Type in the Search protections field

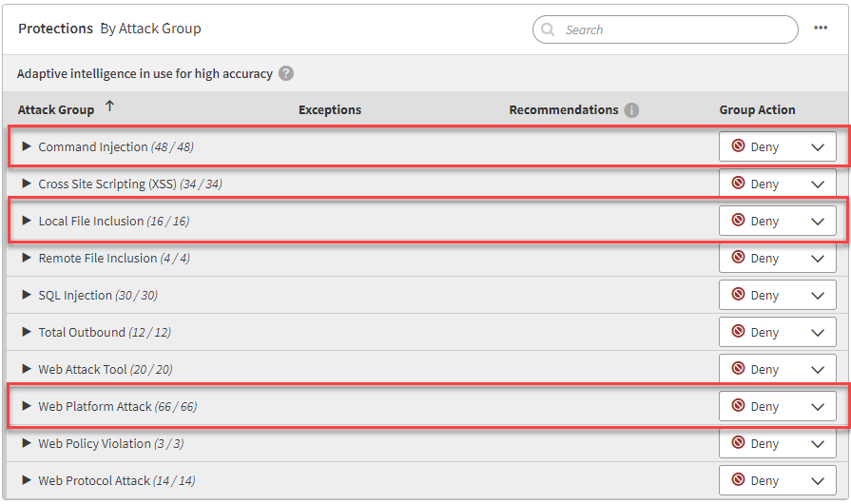tap(675, 29)
